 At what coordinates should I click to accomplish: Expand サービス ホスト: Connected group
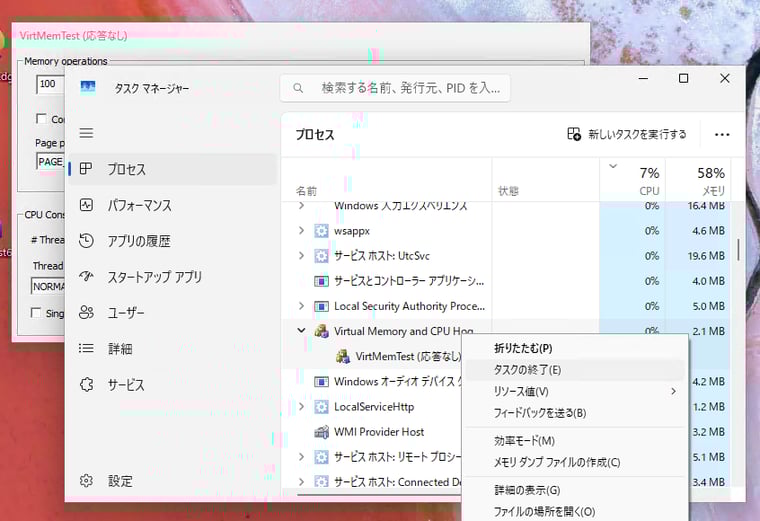click(301, 482)
